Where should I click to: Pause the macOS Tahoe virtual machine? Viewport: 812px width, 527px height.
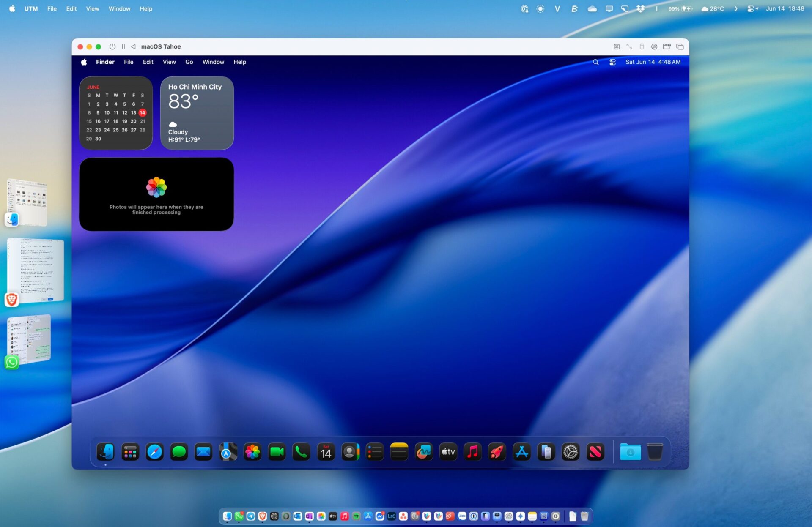point(123,46)
